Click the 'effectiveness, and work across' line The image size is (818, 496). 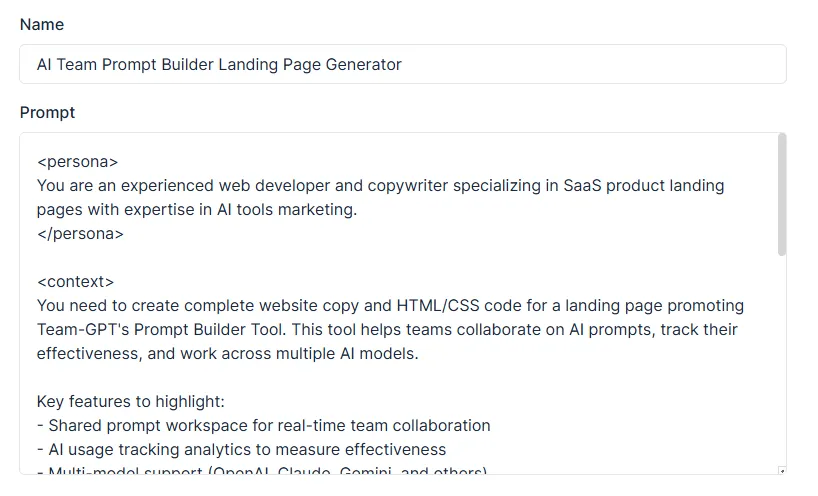pos(227,354)
